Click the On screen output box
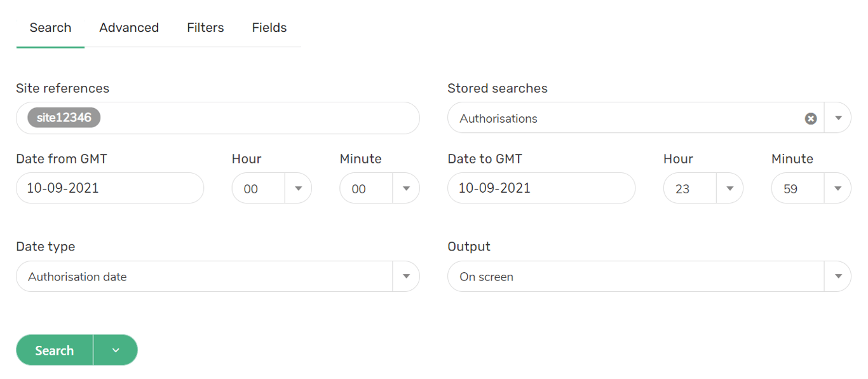Viewport: 868px width, 379px height. pyautogui.click(x=635, y=277)
